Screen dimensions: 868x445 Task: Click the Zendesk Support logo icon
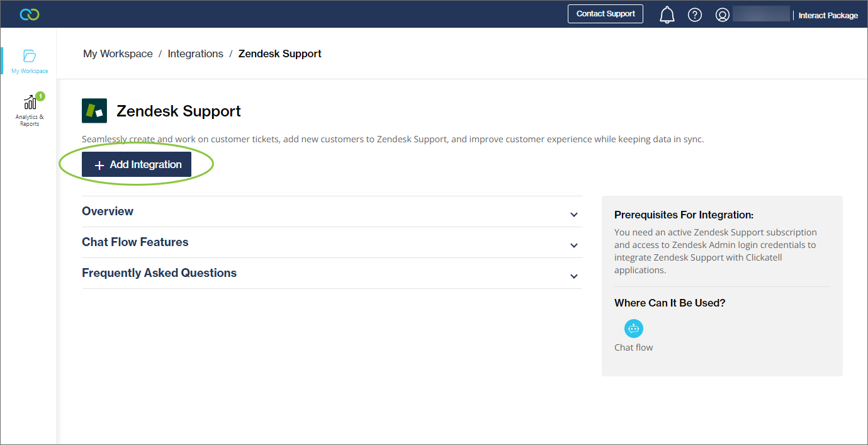[x=94, y=111]
